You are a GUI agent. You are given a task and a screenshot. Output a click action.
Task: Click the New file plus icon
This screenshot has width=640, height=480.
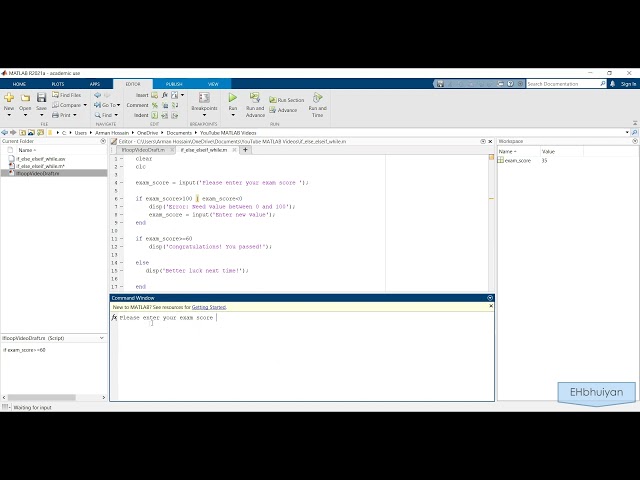9,98
